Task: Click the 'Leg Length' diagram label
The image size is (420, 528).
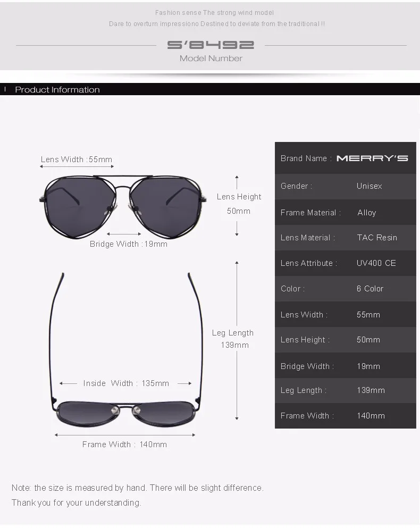Action: 233,333
